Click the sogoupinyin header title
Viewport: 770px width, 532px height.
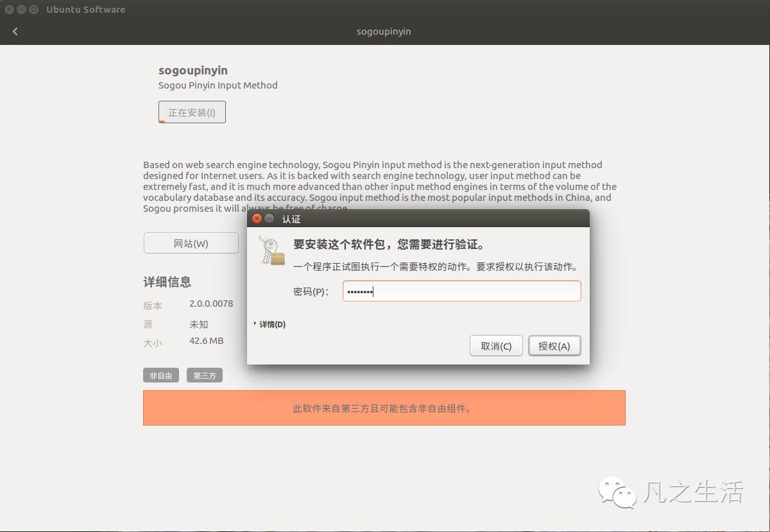pos(193,71)
